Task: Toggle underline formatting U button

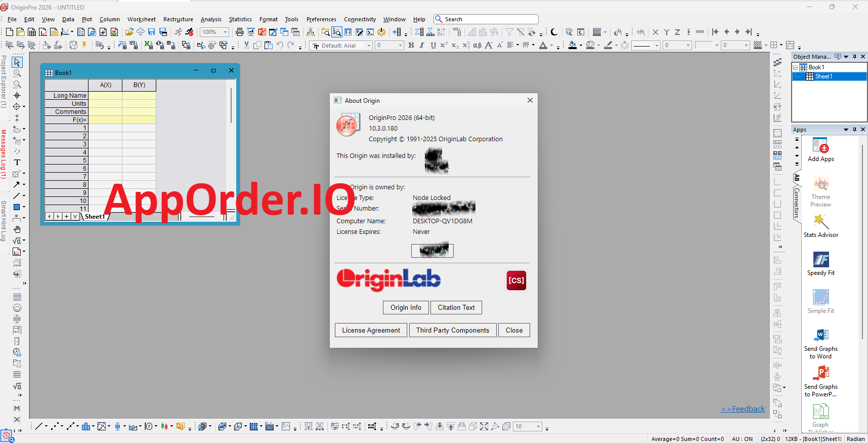Action: [x=433, y=45]
